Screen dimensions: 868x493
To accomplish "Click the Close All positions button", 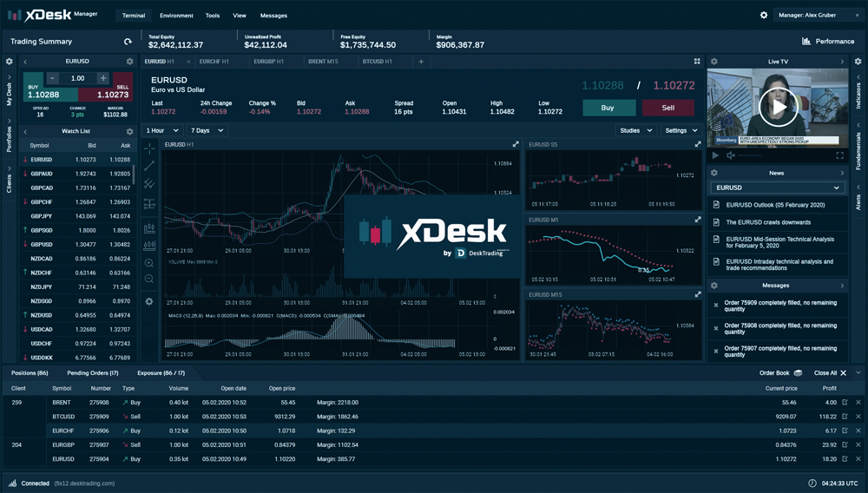I will click(x=831, y=373).
